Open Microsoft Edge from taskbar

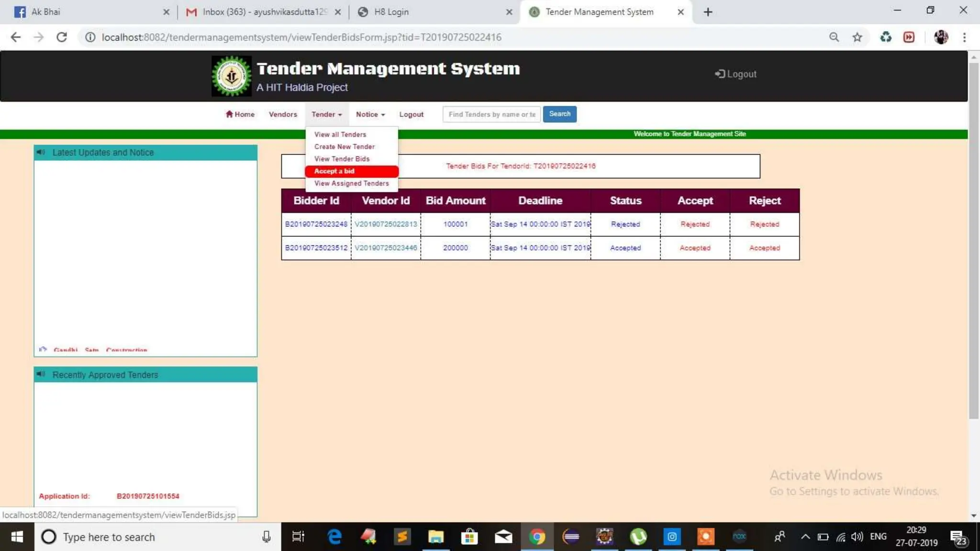tap(334, 537)
